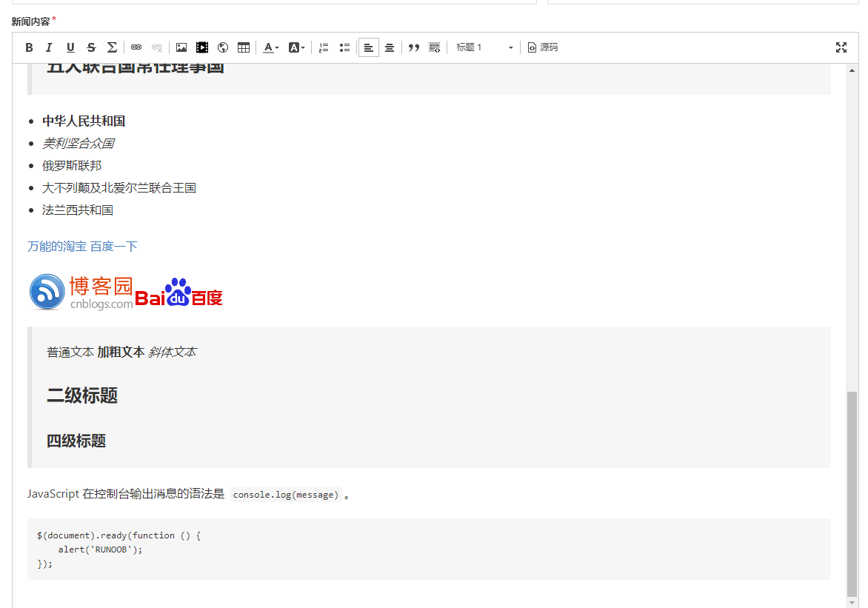This screenshot has width=868, height=608.
Task: Apply italic formatting
Action: 50,47
